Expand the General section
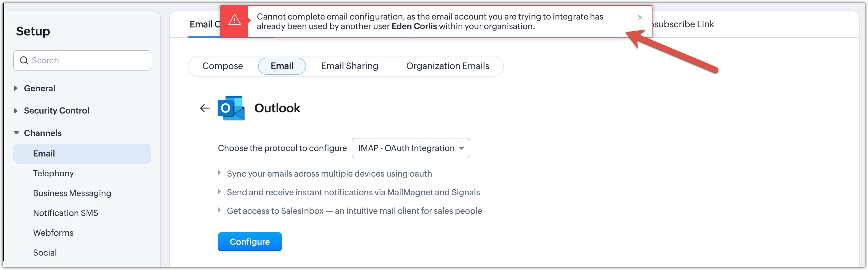 pos(16,88)
